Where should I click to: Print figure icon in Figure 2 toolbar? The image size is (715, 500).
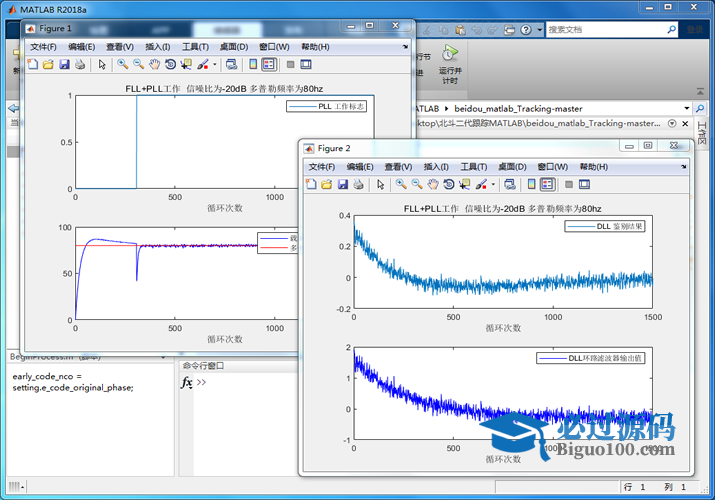click(358, 184)
